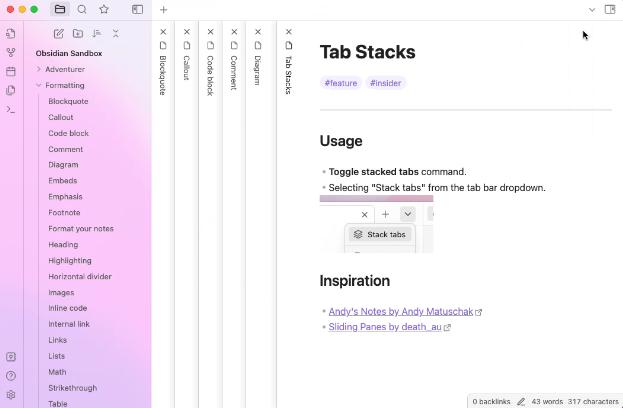Open settings gear icon
623x408 pixels.
[11, 395]
